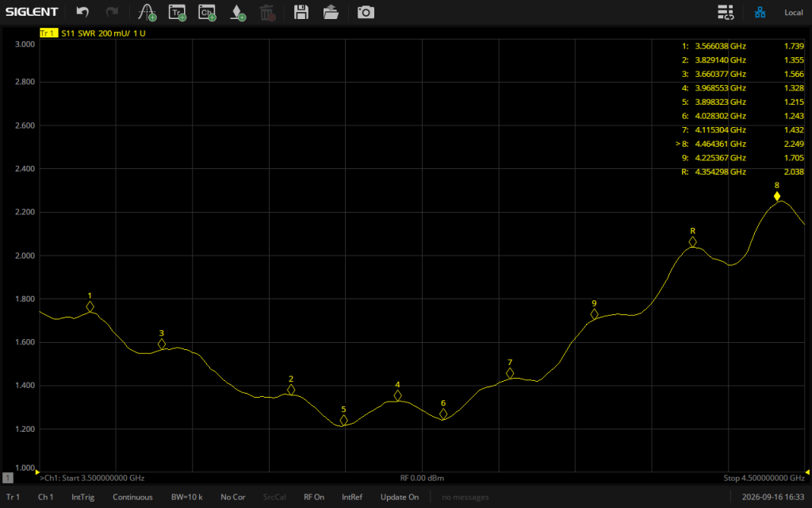
Task: Click Ch 1 in the status bar
Action: pyautogui.click(x=45, y=497)
